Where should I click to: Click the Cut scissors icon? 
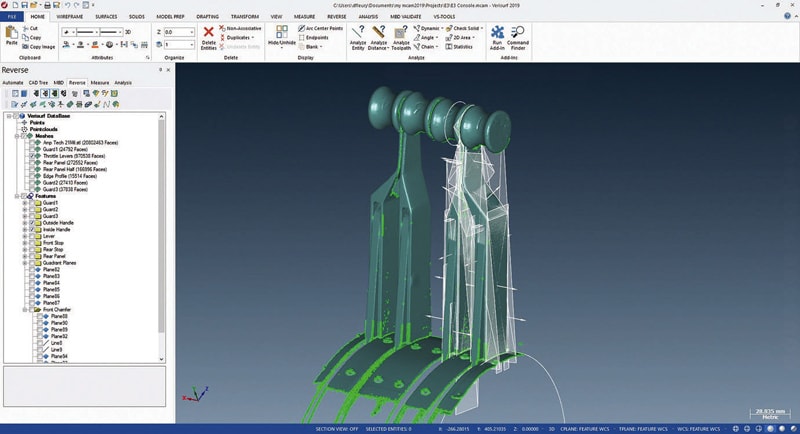(x=26, y=29)
